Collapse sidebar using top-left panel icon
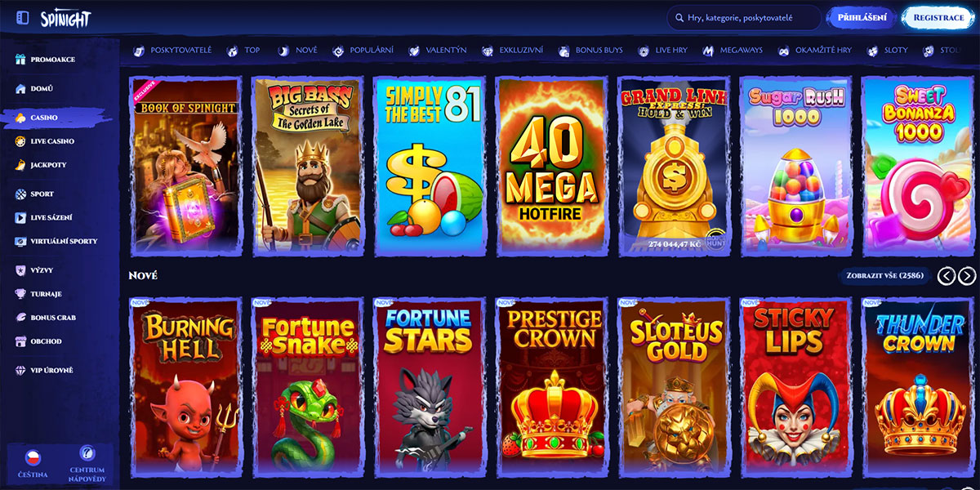The image size is (980, 490). 22,17
